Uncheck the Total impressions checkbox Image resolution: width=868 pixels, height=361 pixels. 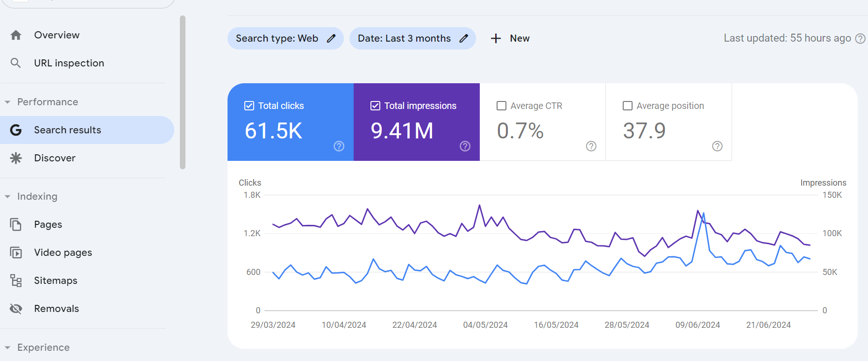click(375, 106)
